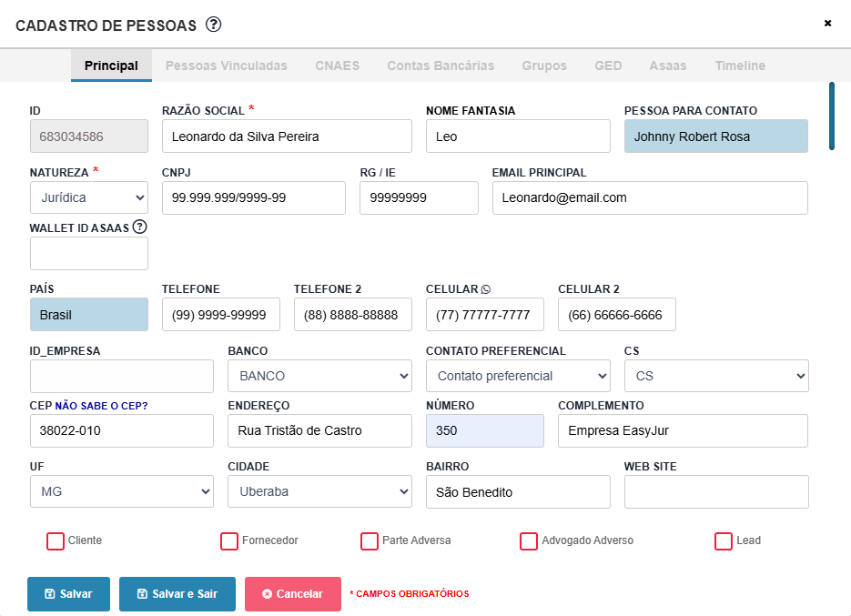Open the Natureza dropdown
851x616 pixels.
pos(89,197)
